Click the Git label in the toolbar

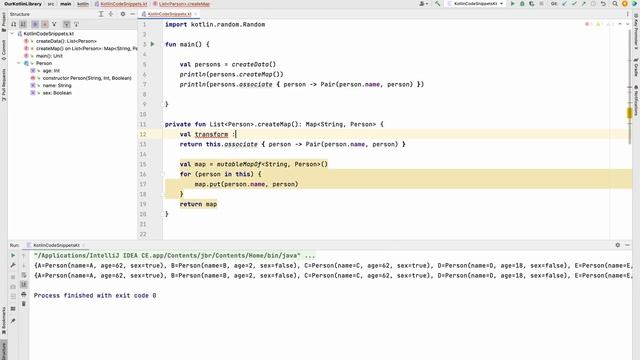(x=553, y=4)
